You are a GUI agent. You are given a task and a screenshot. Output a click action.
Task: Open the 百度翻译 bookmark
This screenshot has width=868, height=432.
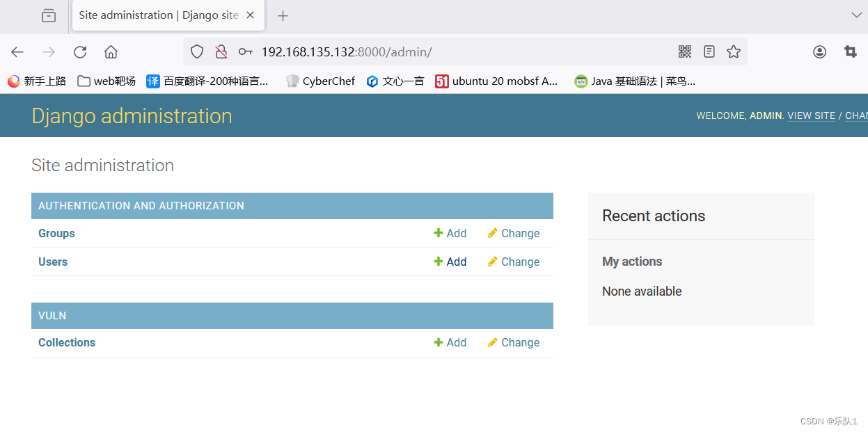click(x=207, y=81)
